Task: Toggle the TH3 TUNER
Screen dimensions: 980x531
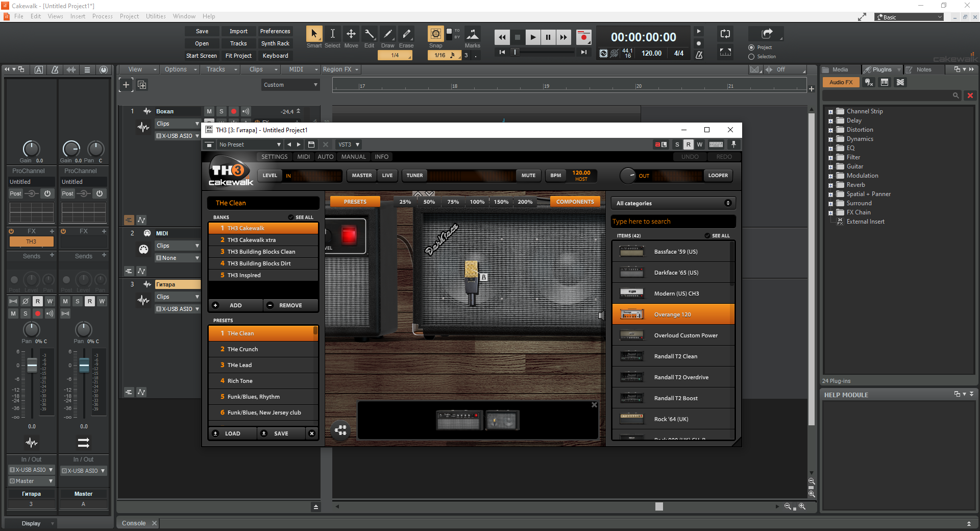Action: click(x=414, y=176)
